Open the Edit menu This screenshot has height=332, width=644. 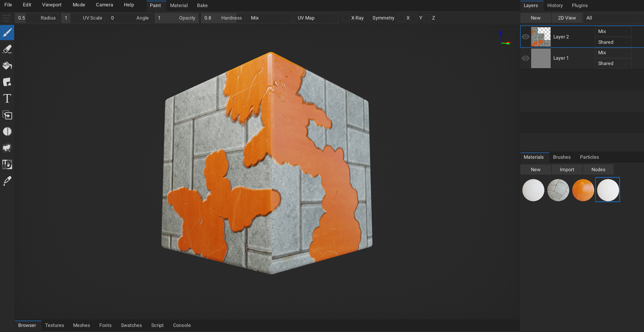(x=27, y=5)
